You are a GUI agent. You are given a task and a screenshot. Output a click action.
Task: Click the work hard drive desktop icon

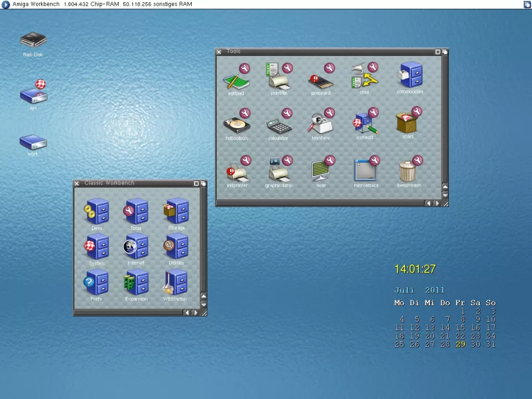pyautogui.click(x=33, y=142)
